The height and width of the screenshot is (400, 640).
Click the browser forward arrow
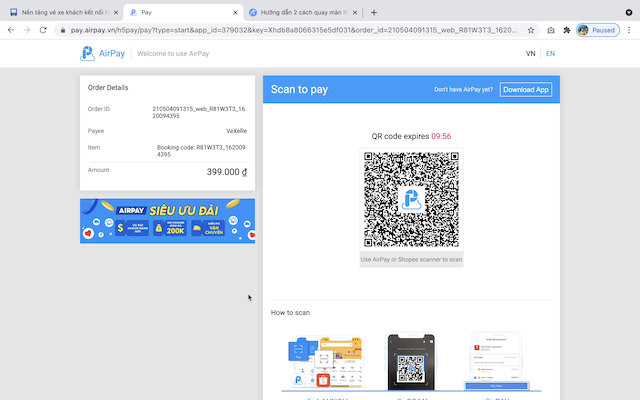[27, 30]
